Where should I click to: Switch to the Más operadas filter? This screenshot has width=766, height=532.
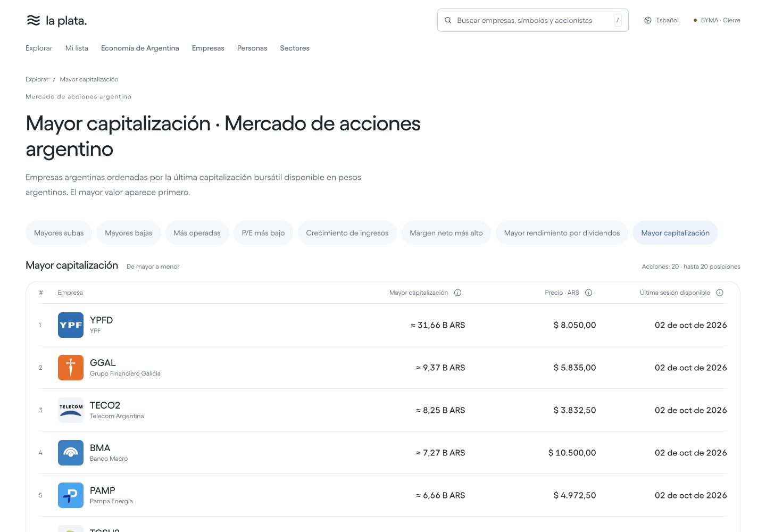click(197, 233)
